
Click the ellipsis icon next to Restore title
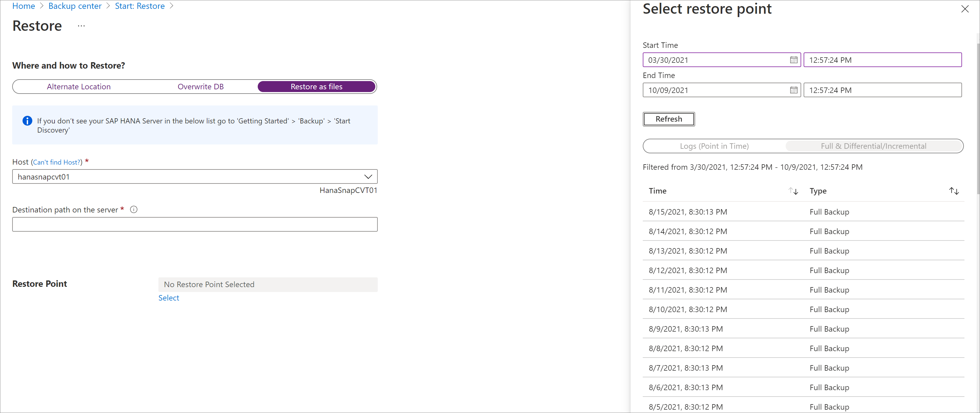(81, 26)
